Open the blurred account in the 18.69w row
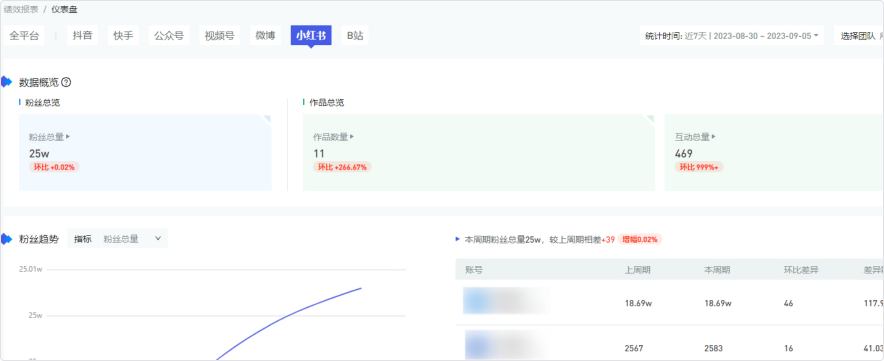 (507, 301)
